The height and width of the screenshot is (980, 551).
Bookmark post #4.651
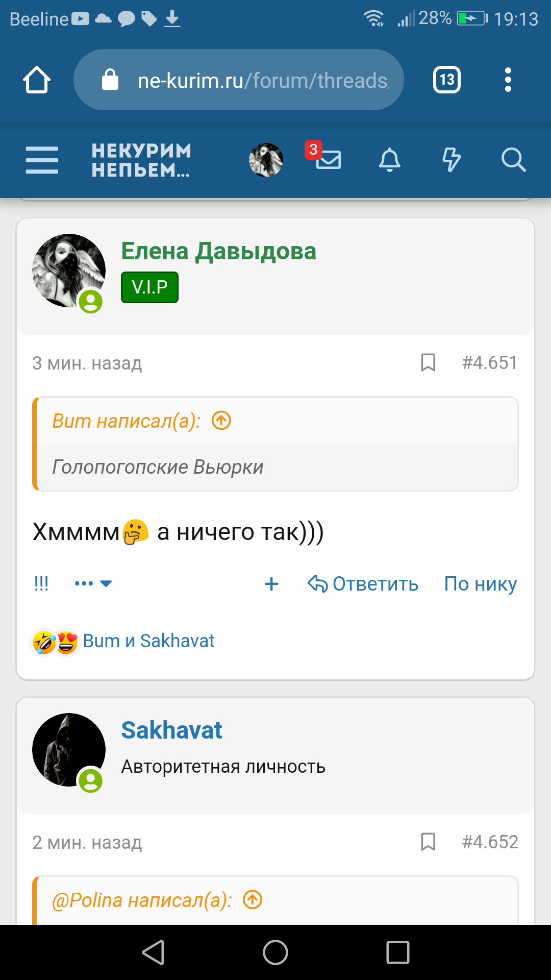click(x=428, y=363)
